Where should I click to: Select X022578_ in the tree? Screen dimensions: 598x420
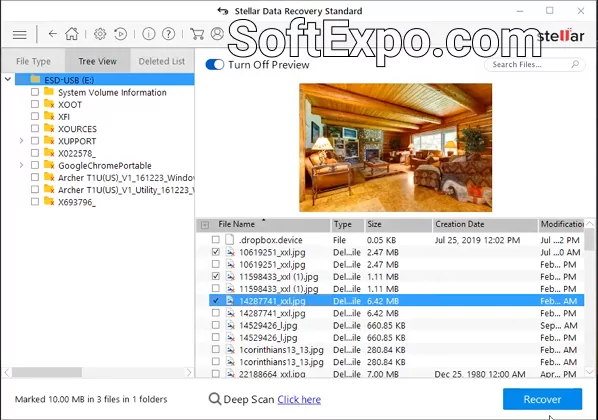pos(77,153)
